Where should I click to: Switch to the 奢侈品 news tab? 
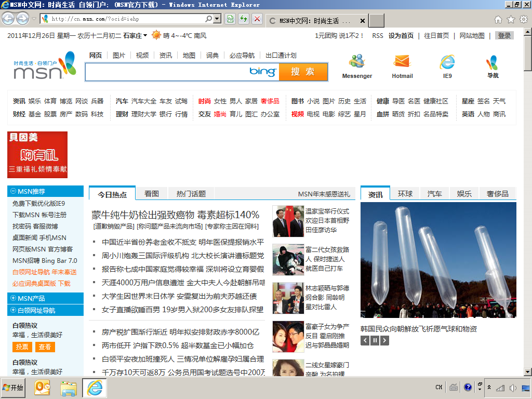click(497, 194)
